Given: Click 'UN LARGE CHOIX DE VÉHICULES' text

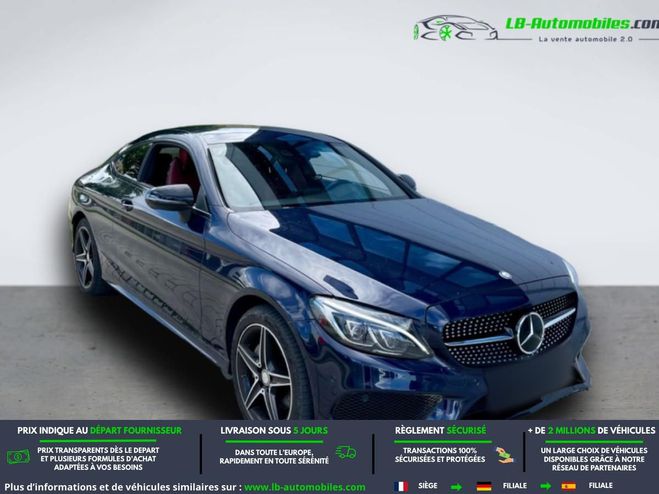Looking at the screenshot, I should (x=594, y=451).
